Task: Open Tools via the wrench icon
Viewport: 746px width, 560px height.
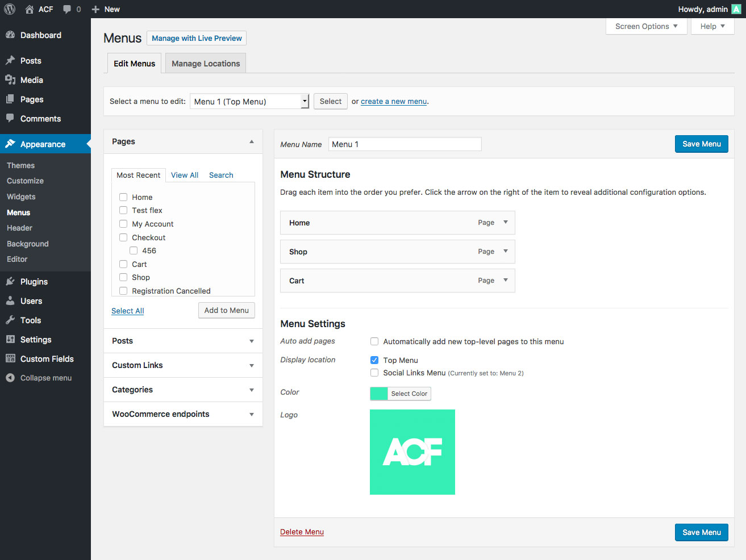Action: tap(10, 320)
